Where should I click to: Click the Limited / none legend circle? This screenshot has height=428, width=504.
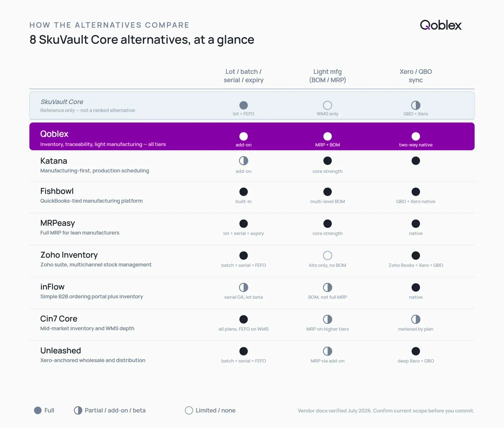tap(189, 410)
